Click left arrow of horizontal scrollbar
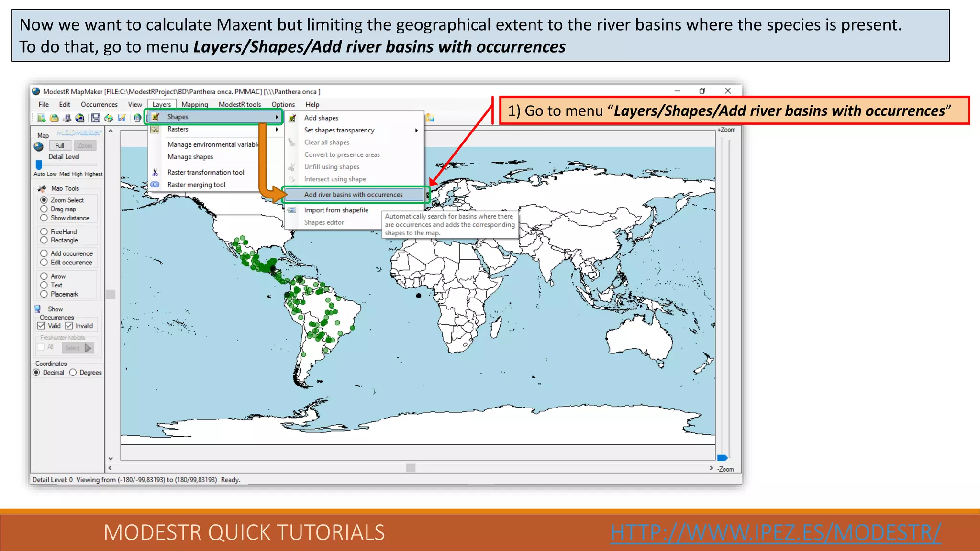Viewport: 980px width, 551px height. (x=110, y=468)
